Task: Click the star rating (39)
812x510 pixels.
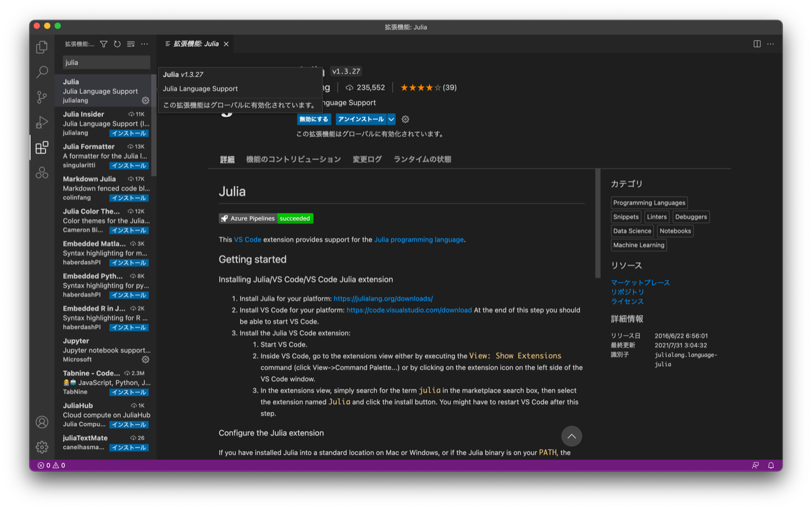Action: click(428, 88)
